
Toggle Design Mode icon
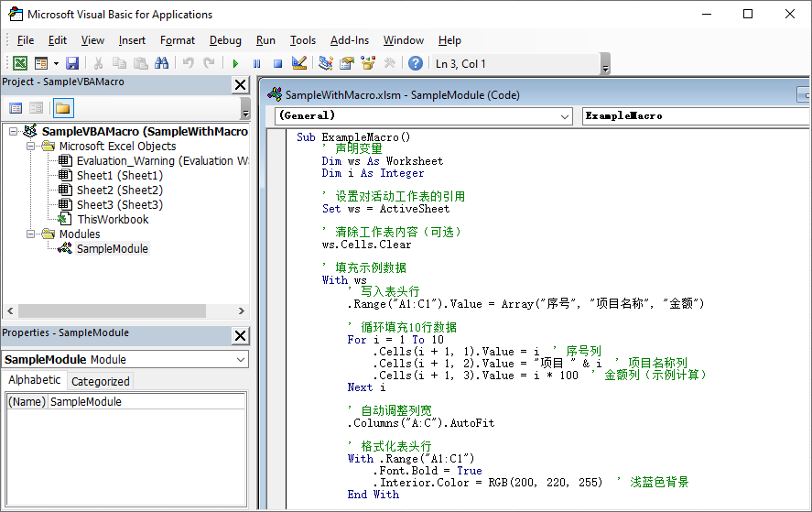[298, 63]
